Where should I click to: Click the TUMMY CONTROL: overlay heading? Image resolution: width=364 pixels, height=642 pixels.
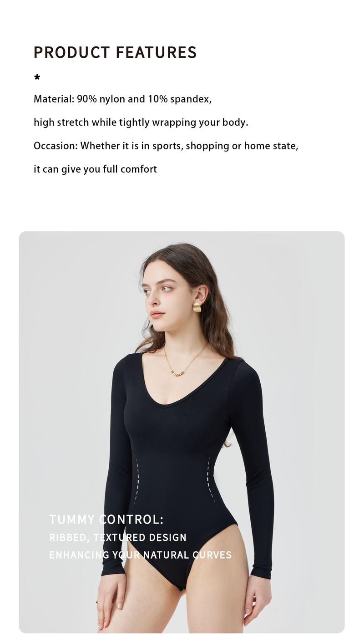(106, 520)
